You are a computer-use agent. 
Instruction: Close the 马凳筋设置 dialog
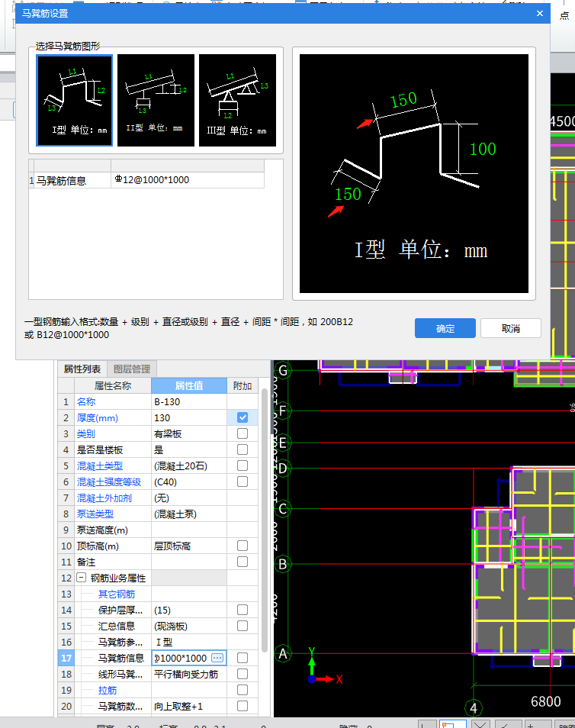[539, 14]
